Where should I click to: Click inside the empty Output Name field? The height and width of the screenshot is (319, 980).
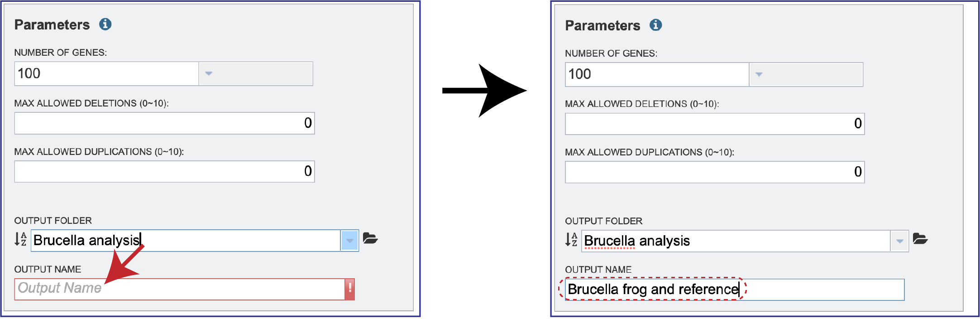(136, 289)
